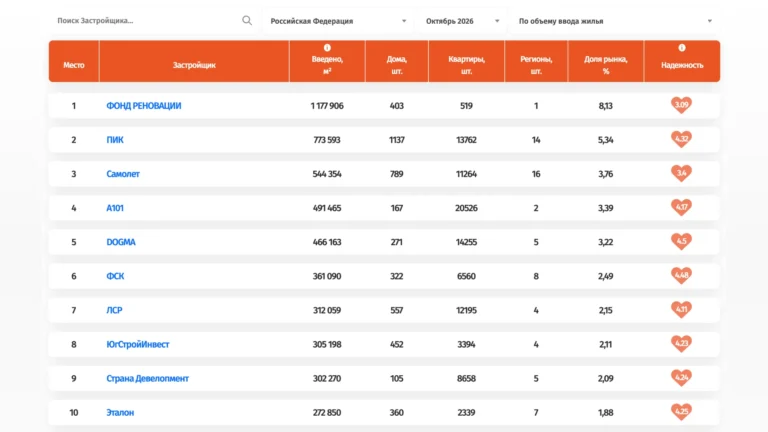The height and width of the screenshot is (432, 768).
Task: Click the value 773 593
Action: pos(327,140)
